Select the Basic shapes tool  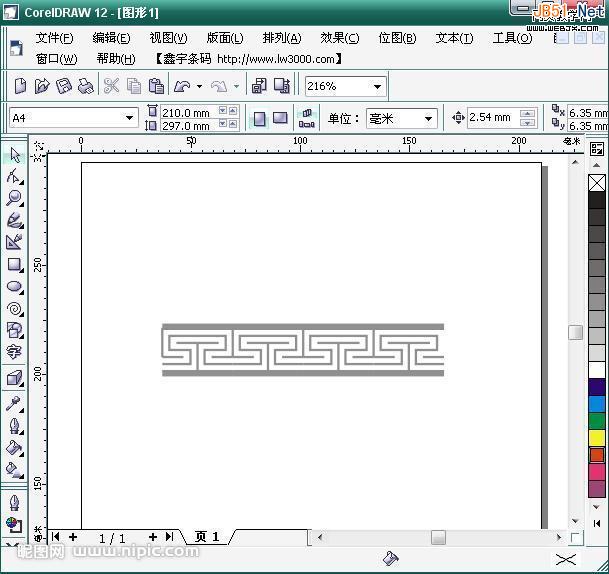coord(15,330)
